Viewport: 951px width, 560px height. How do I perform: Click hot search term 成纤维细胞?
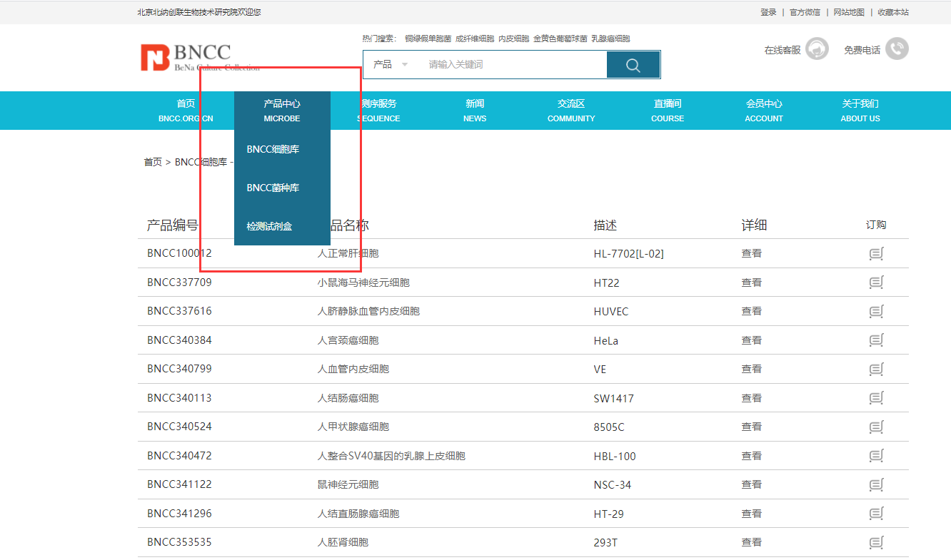[475, 39]
